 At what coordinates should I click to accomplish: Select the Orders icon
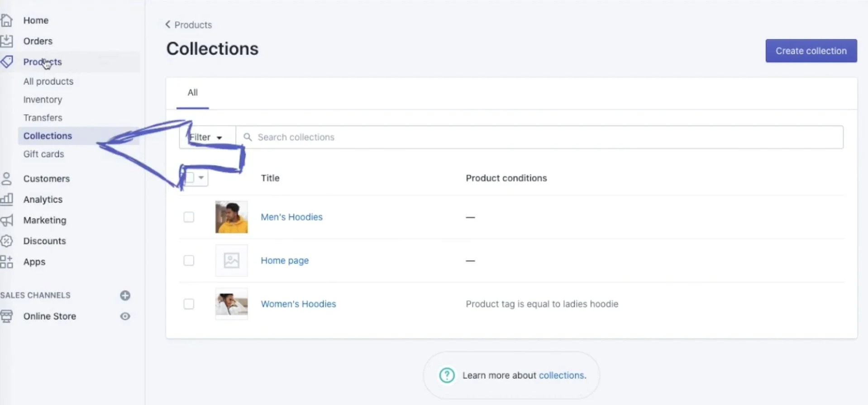[7, 41]
